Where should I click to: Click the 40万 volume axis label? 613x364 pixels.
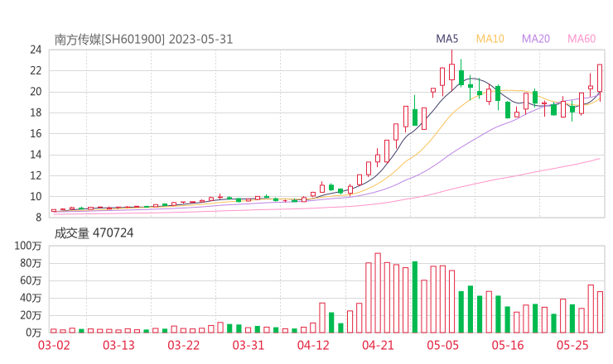(31, 298)
